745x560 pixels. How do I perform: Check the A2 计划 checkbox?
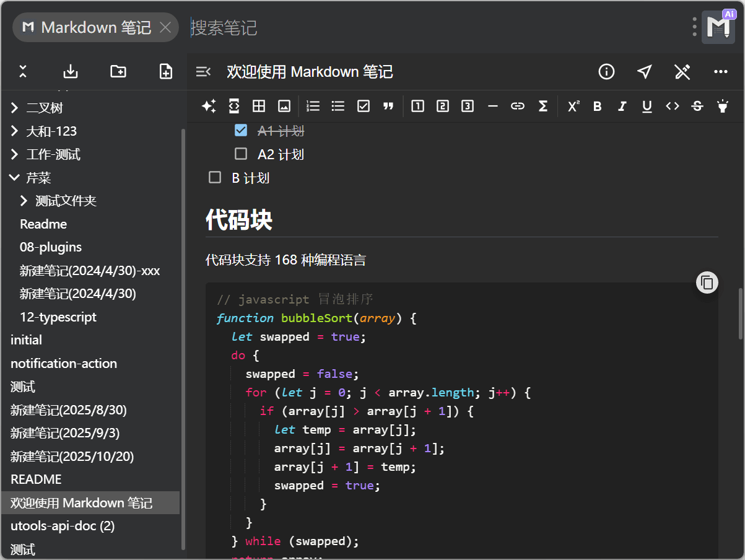pos(241,154)
